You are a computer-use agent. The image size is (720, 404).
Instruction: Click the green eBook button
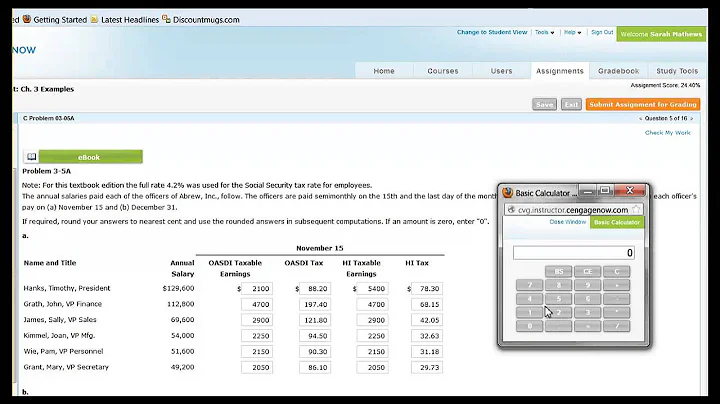(90, 157)
